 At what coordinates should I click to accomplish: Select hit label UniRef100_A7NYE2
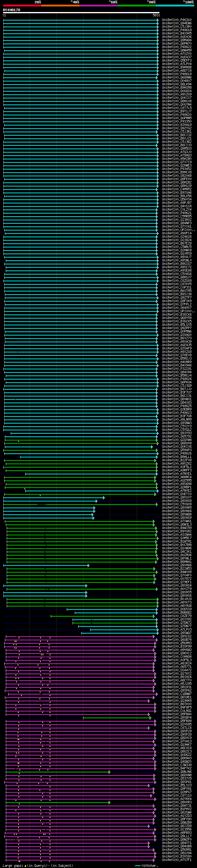pyautogui.click(x=177, y=491)
